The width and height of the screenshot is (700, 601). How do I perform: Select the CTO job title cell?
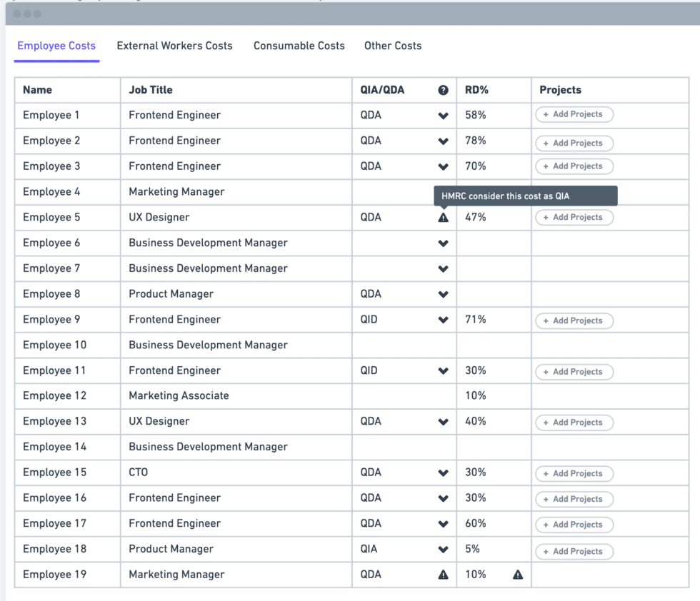[x=236, y=473]
